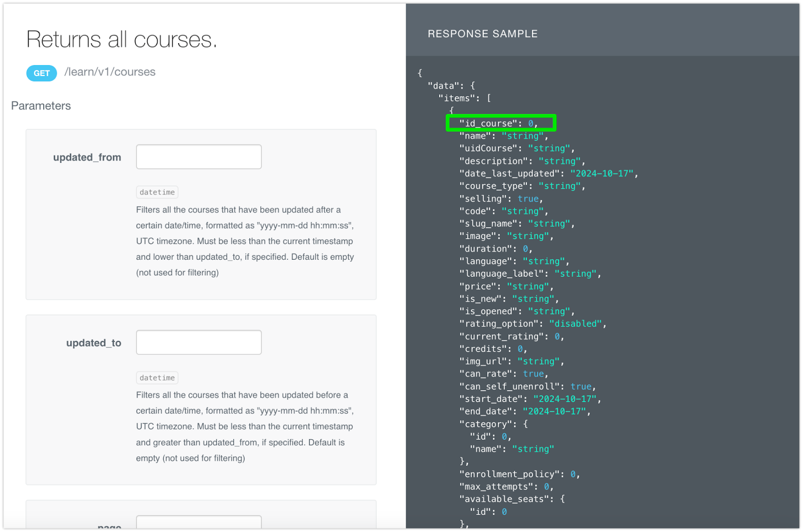Select the /learn/v1/courses endpoint path
803x532 pixels.
[110, 72]
